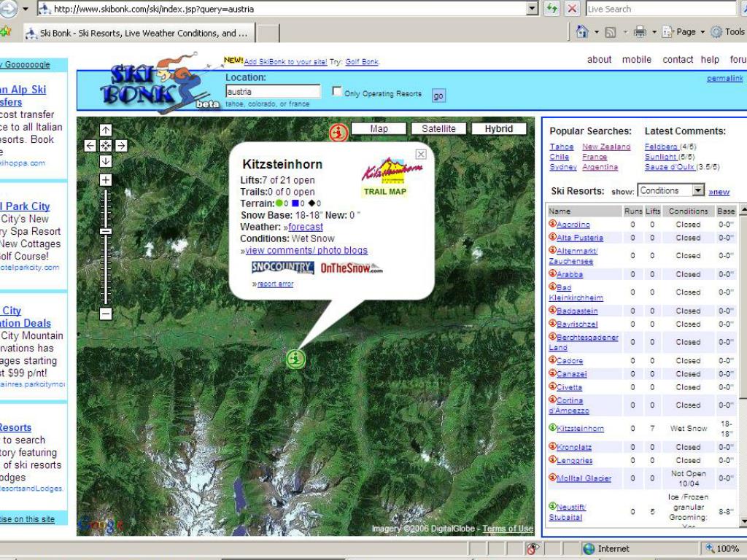Switch map view to Hybrid
The width and height of the screenshot is (747, 560).
pos(499,128)
